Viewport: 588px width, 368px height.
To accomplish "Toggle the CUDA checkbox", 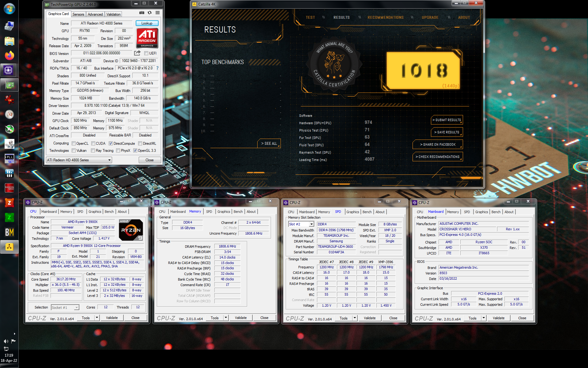I will pos(93,144).
